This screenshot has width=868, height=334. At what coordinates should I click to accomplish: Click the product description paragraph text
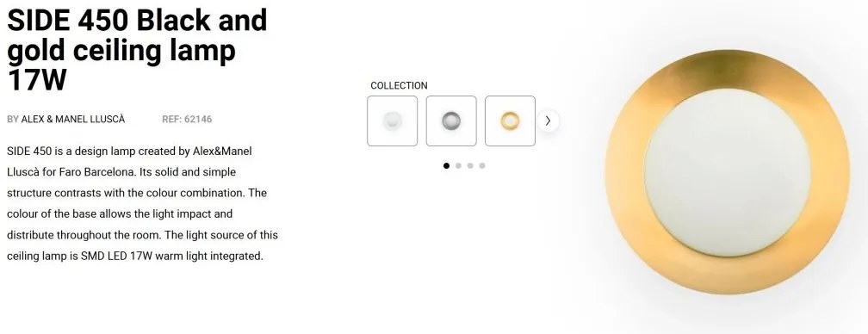click(143, 203)
